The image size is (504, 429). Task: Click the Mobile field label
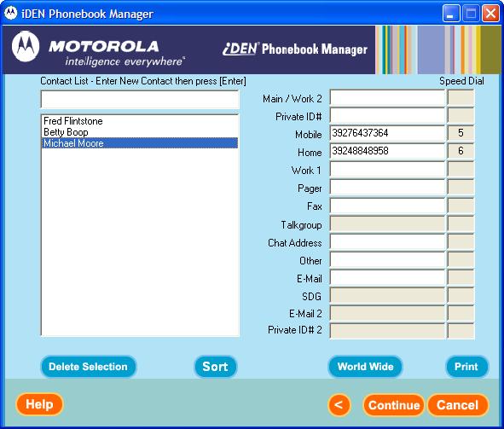click(x=308, y=134)
